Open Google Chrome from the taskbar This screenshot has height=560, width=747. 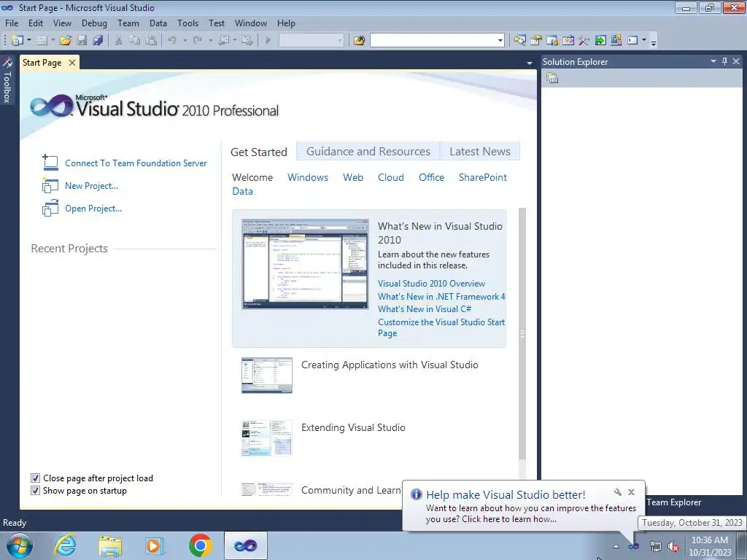[200, 545]
